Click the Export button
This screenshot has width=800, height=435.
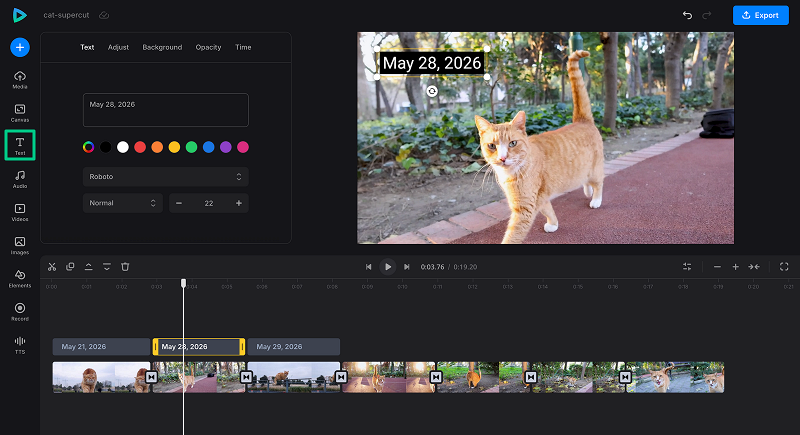[761, 15]
